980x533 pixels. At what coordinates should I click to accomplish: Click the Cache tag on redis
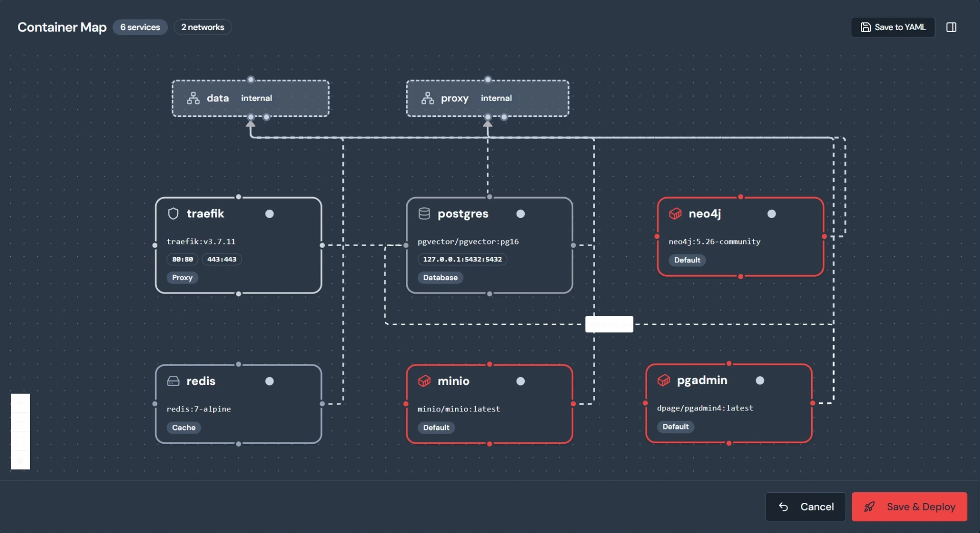(x=184, y=428)
